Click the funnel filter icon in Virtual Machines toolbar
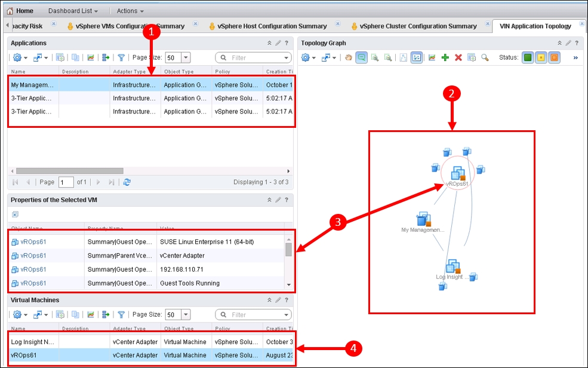Screen dimensions: 588x368 [x=121, y=314]
